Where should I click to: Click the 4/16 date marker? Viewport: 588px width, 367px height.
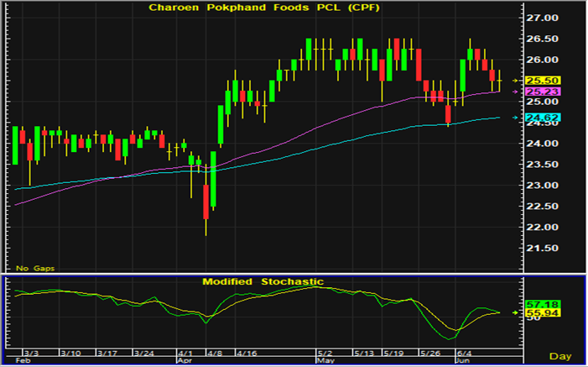[x=247, y=354]
